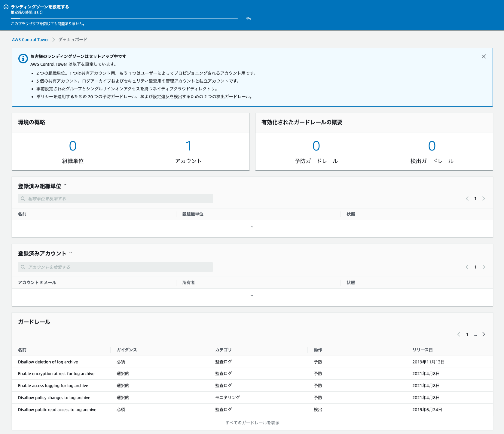504x434 pixels.
Task: Sort guardrails by リリース日 column
Action: coord(423,350)
